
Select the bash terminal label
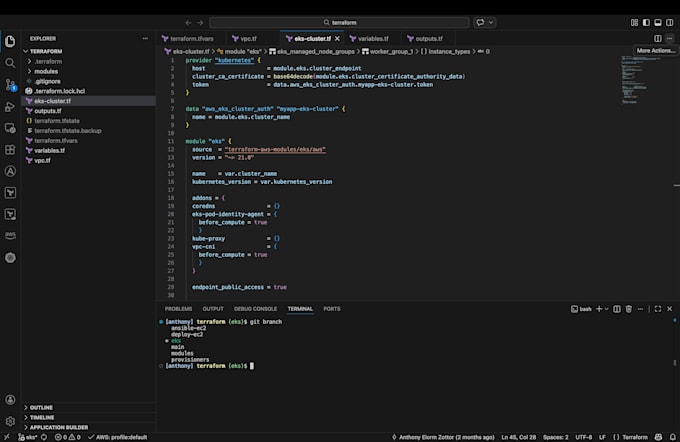click(x=581, y=309)
